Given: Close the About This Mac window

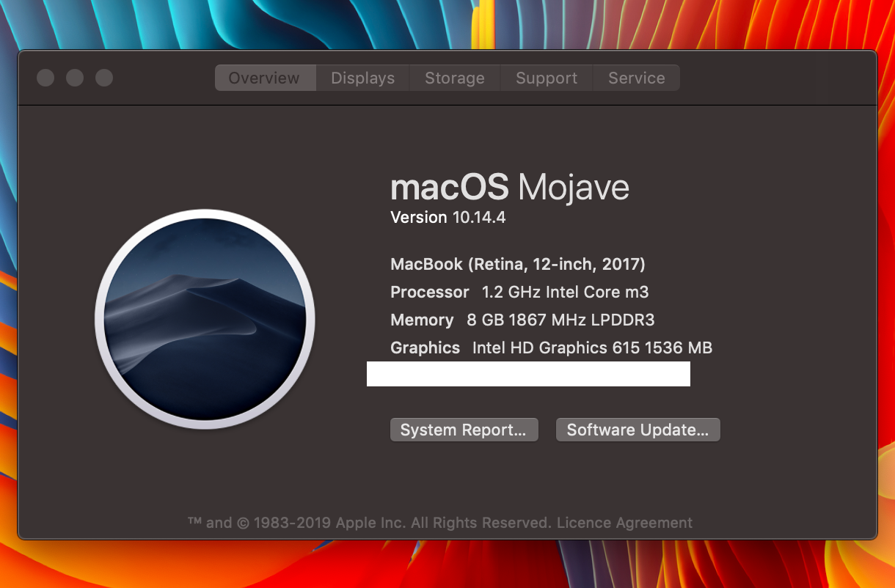Looking at the screenshot, I should coord(45,78).
